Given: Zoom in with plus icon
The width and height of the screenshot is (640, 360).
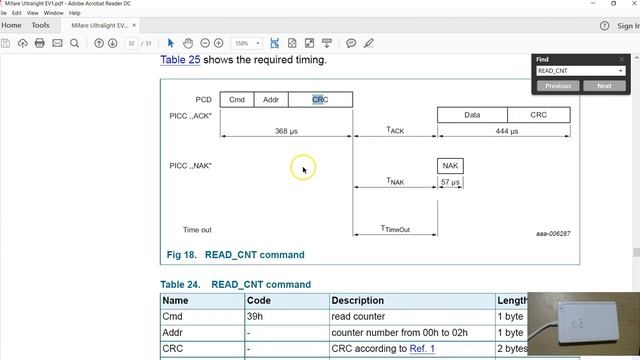Looking at the screenshot, I should (x=219, y=43).
